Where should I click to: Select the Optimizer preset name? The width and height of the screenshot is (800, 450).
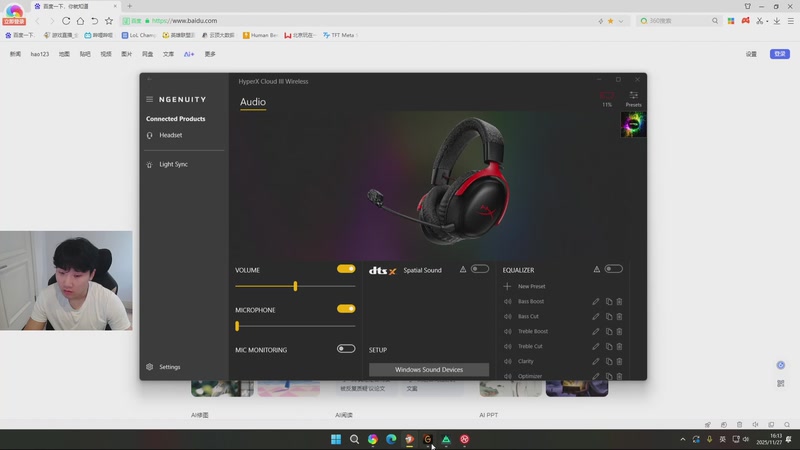click(x=530, y=376)
